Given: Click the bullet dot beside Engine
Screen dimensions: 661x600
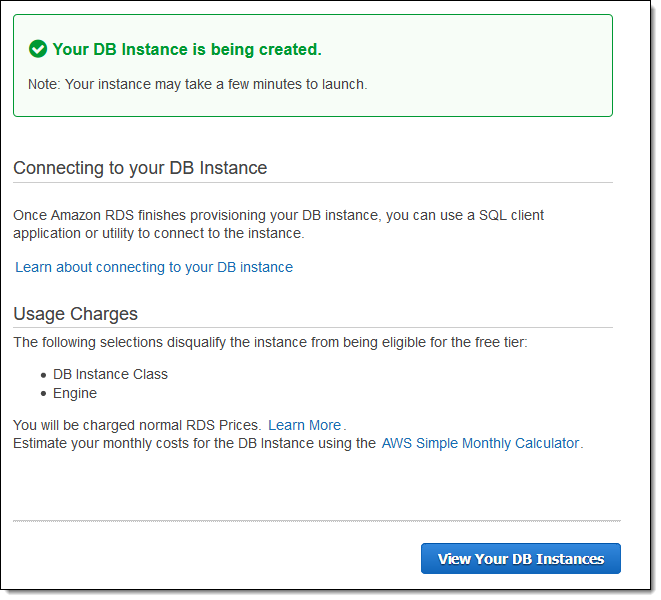Looking at the screenshot, I should [x=43, y=394].
